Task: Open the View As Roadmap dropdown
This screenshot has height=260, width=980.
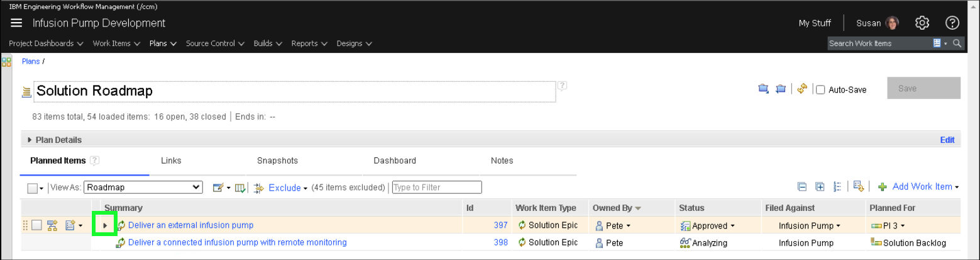Action: tap(143, 188)
